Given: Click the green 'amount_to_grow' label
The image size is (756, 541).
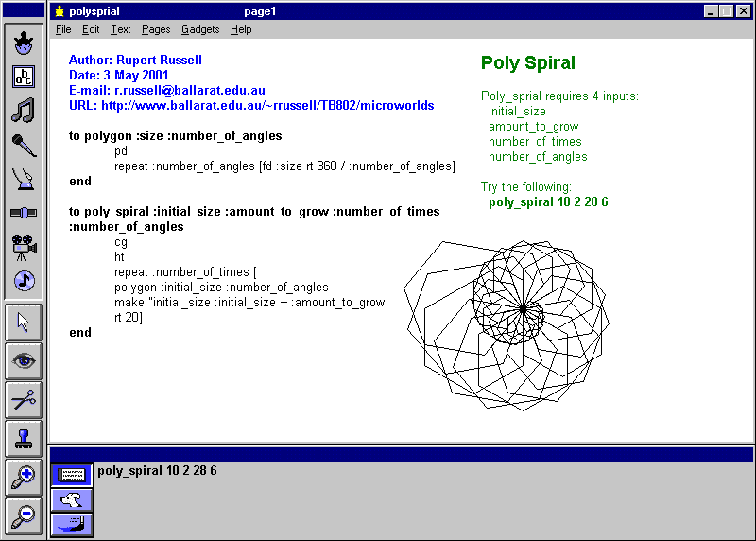Looking at the screenshot, I should (x=533, y=127).
